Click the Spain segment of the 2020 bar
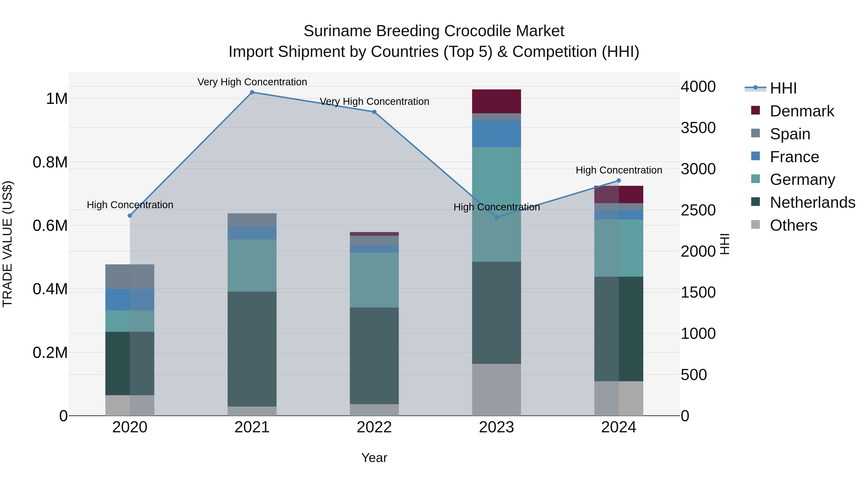This screenshot has height=488, width=868. tap(130, 277)
